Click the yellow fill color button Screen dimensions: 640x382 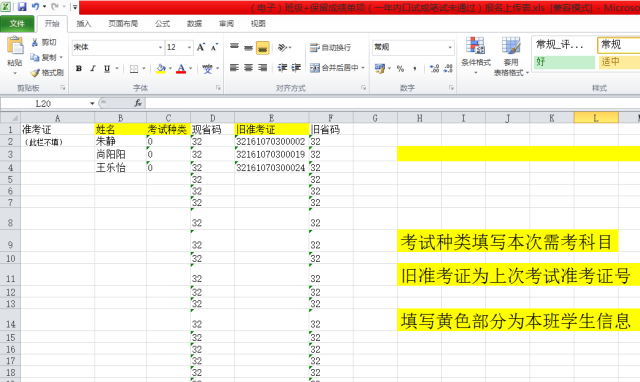[x=161, y=69]
